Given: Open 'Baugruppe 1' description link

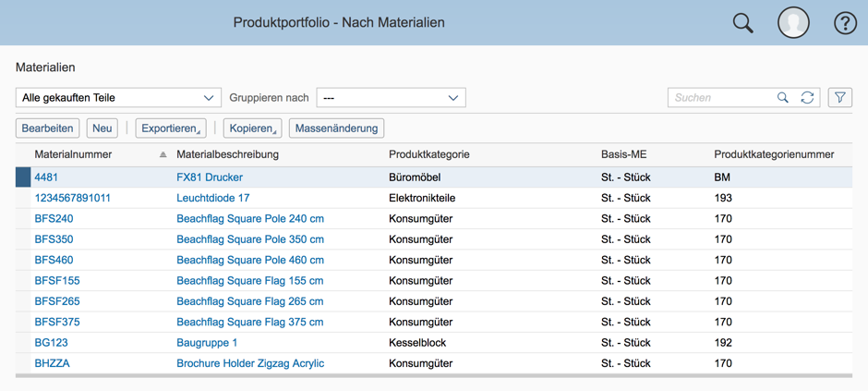Looking at the screenshot, I should pos(207,343).
